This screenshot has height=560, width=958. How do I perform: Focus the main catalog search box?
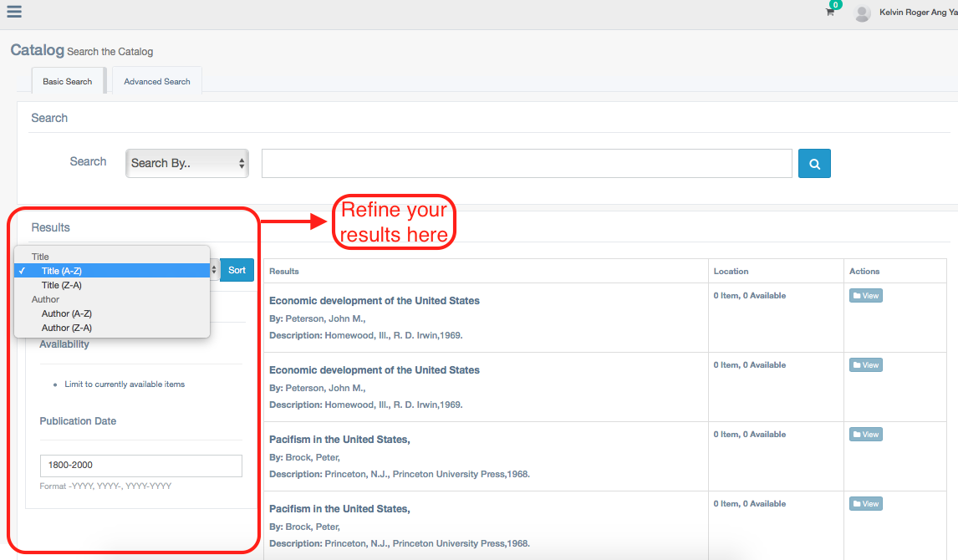click(527, 164)
